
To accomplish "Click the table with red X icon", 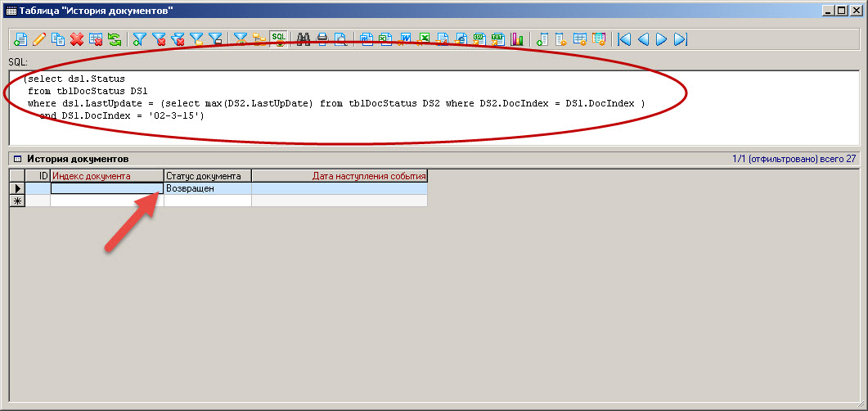I will (96, 39).
